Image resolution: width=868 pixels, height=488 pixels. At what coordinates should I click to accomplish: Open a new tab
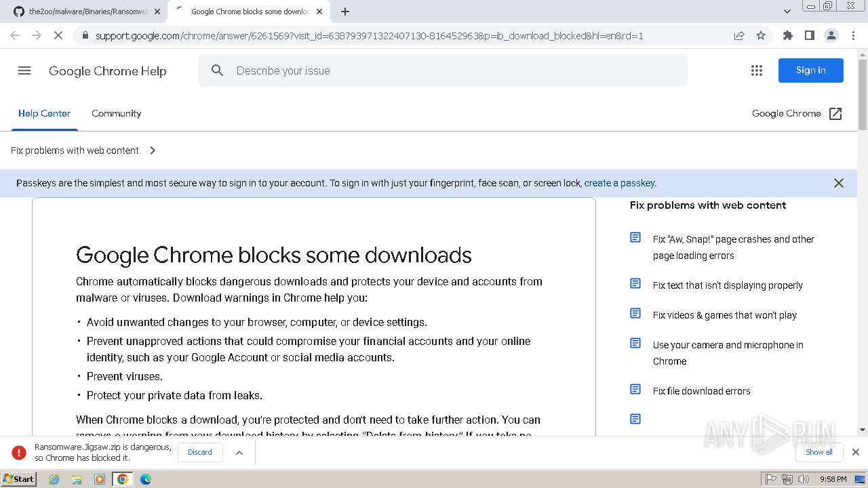point(345,12)
